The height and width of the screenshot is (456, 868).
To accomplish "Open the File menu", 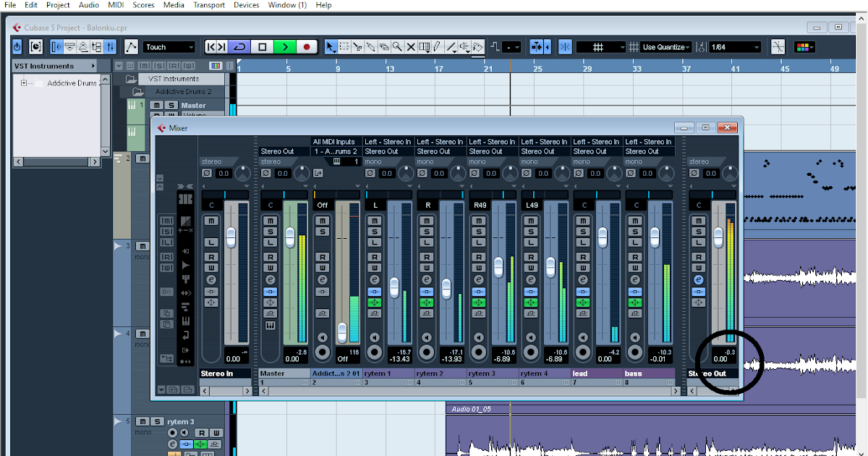I will point(10,4).
